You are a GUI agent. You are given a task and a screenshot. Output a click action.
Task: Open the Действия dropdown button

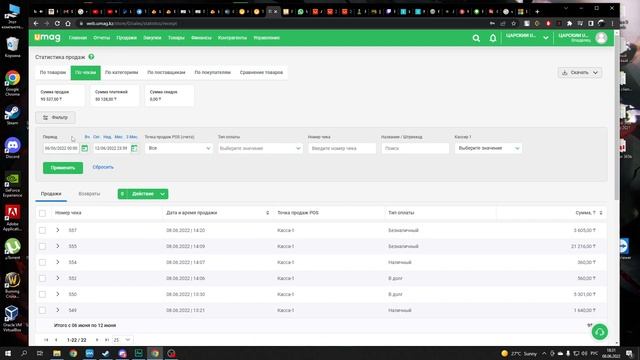click(143, 194)
